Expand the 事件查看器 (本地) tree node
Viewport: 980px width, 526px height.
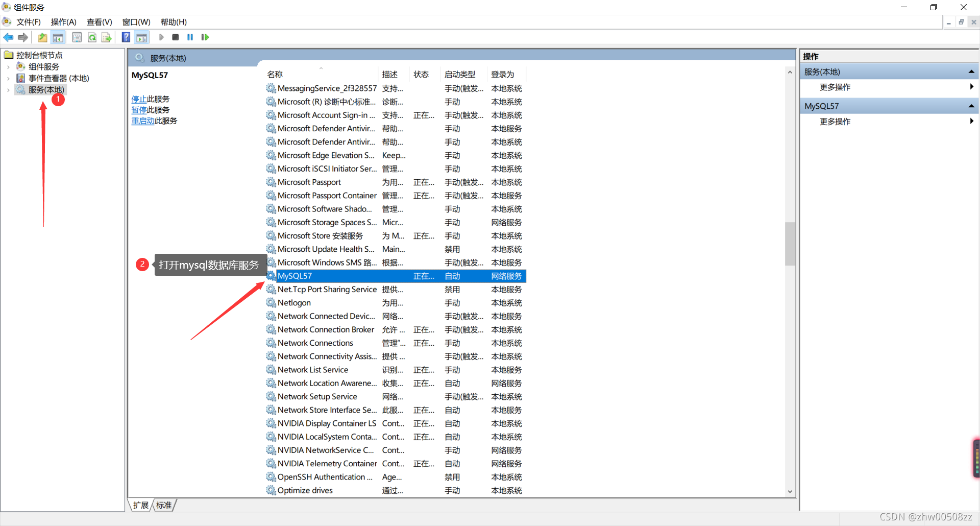click(8, 79)
